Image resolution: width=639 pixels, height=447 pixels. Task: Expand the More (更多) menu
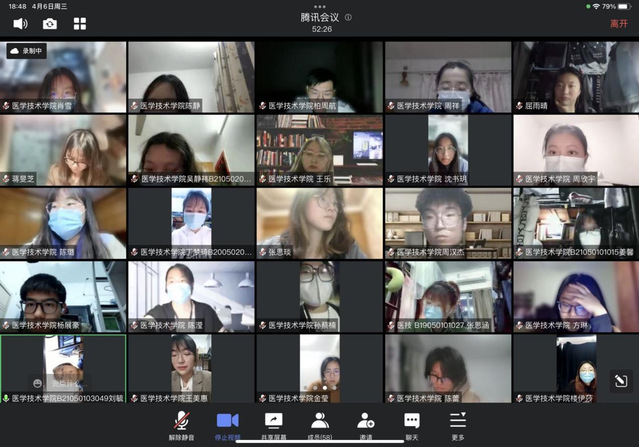click(x=458, y=424)
